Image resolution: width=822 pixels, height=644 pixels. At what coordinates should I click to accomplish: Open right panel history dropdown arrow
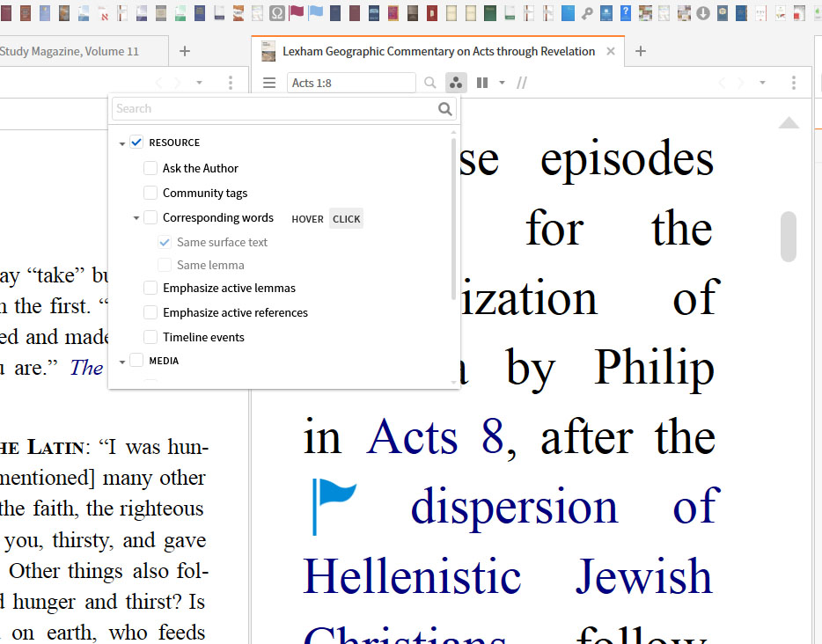(762, 83)
